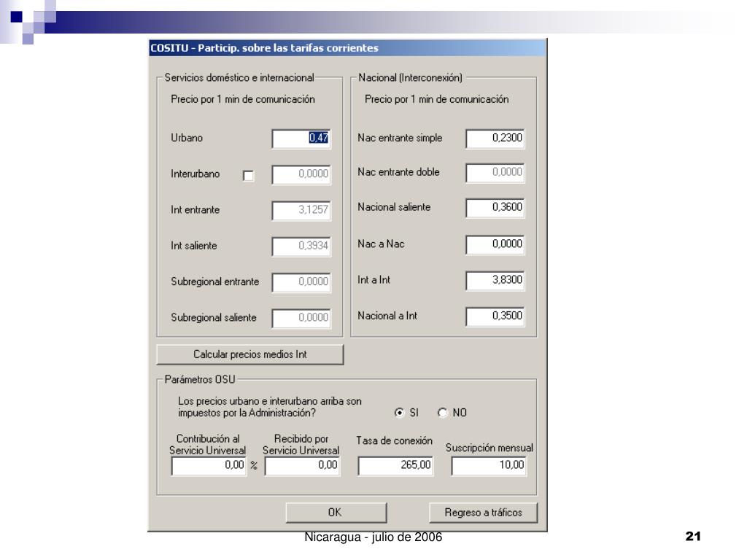Viewport: 747px width, 560px height.
Task: Click the Suscripción mensual label
Action: point(489,448)
